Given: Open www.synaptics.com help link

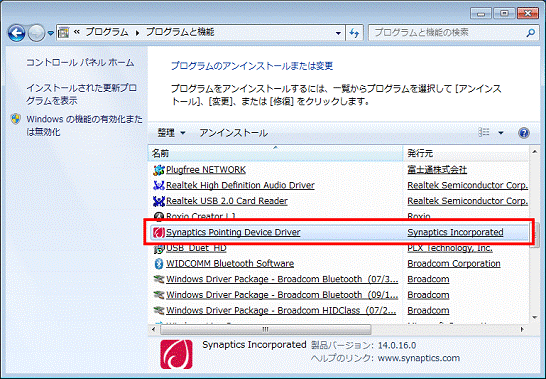Looking at the screenshot, I should [x=419, y=358].
